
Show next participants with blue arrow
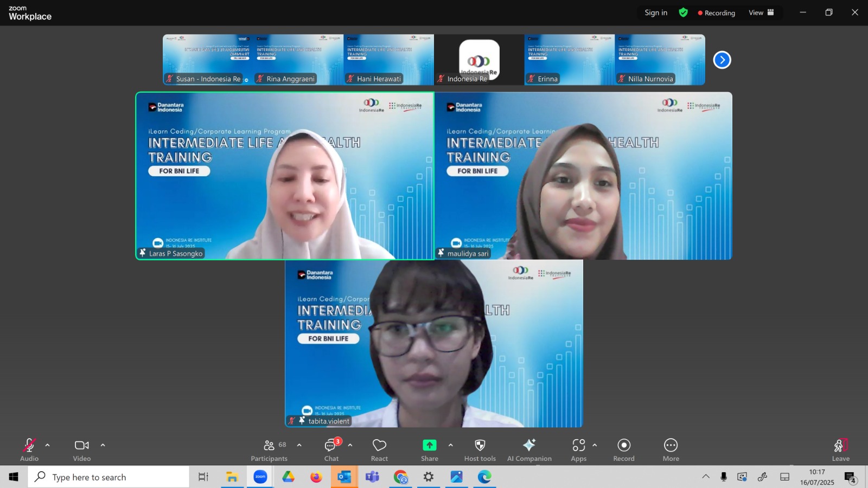click(x=722, y=60)
